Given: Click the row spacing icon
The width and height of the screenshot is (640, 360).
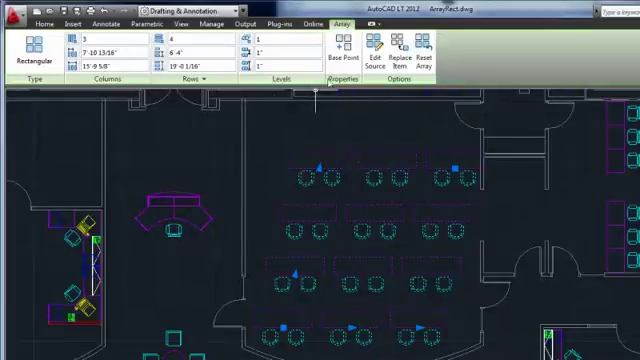Looking at the screenshot, I should click(159, 53).
